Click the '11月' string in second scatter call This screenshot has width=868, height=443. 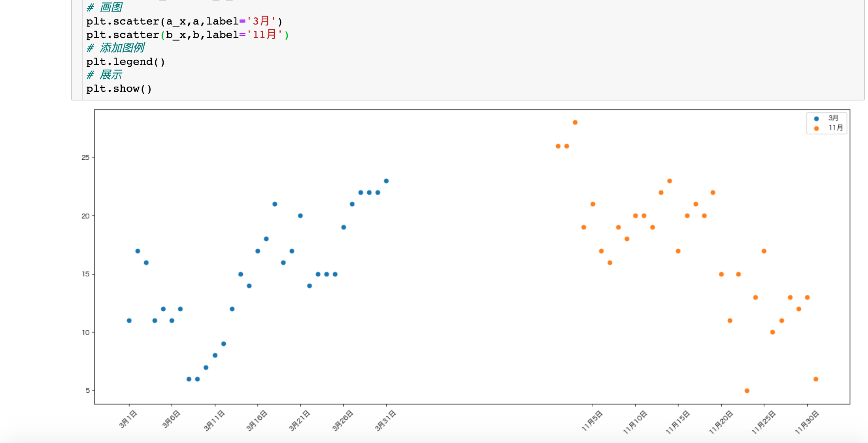point(264,35)
